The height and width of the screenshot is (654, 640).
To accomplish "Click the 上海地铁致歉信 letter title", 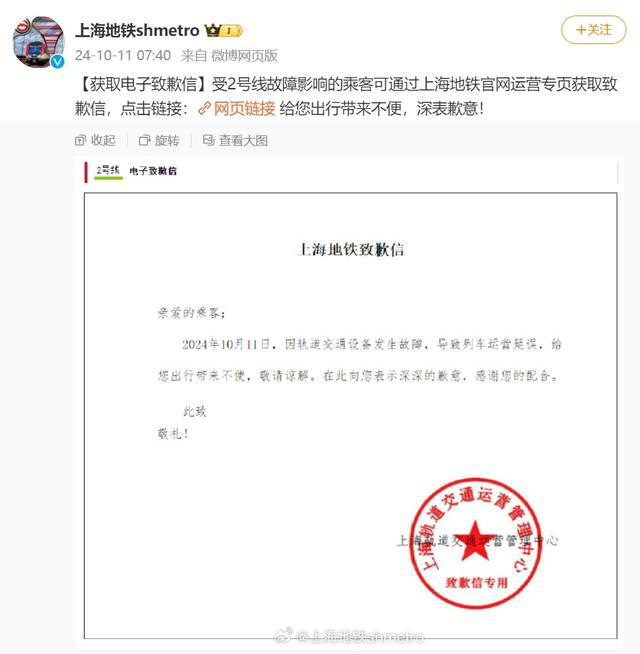I will [x=351, y=249].
